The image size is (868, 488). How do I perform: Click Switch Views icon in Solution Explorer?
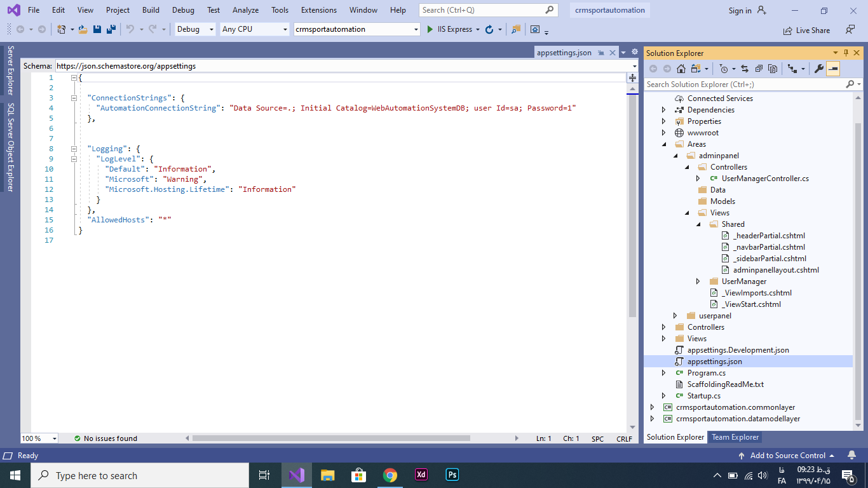[x=696, y=69]
